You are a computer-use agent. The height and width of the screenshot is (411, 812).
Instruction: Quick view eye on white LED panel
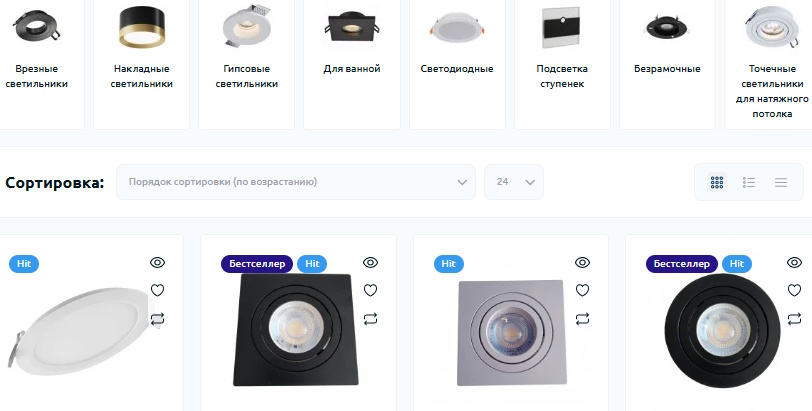[x=157, y=262]
